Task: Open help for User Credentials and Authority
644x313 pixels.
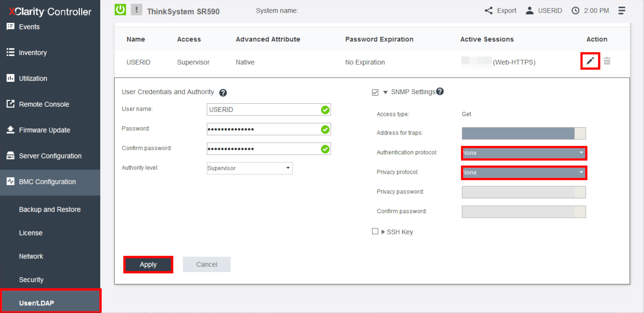Action: (223, 93)
